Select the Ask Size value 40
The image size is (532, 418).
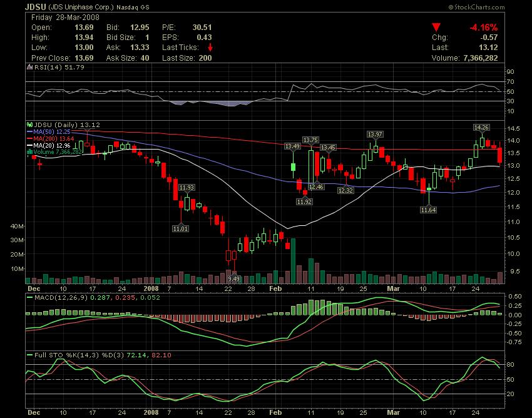145,58
